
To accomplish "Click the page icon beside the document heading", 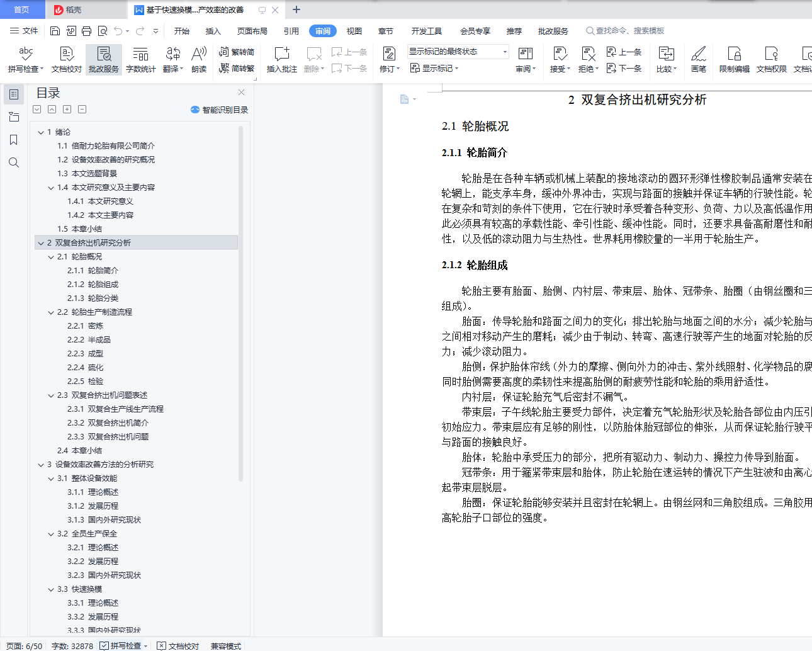I will click(404, 99).
